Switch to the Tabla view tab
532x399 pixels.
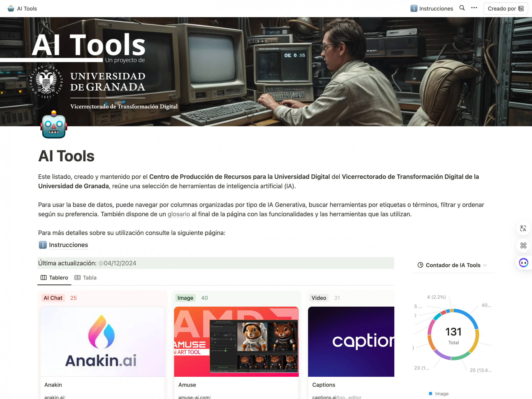click(86, 278)
